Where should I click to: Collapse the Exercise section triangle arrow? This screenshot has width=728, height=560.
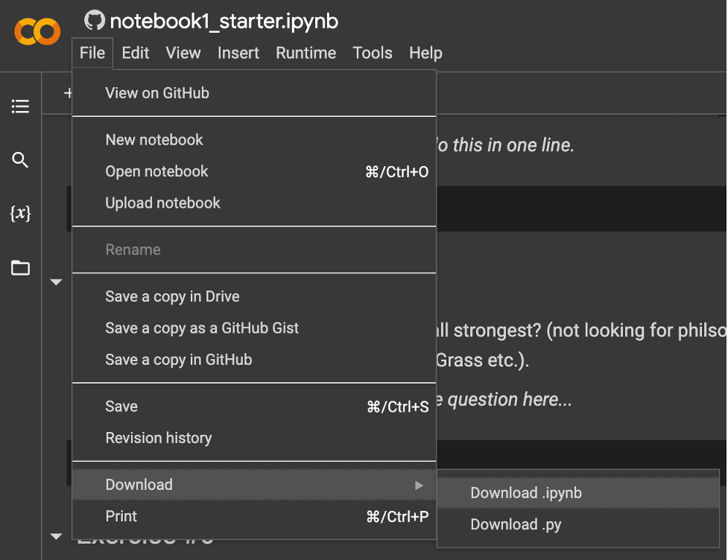[x=56, y=536]
